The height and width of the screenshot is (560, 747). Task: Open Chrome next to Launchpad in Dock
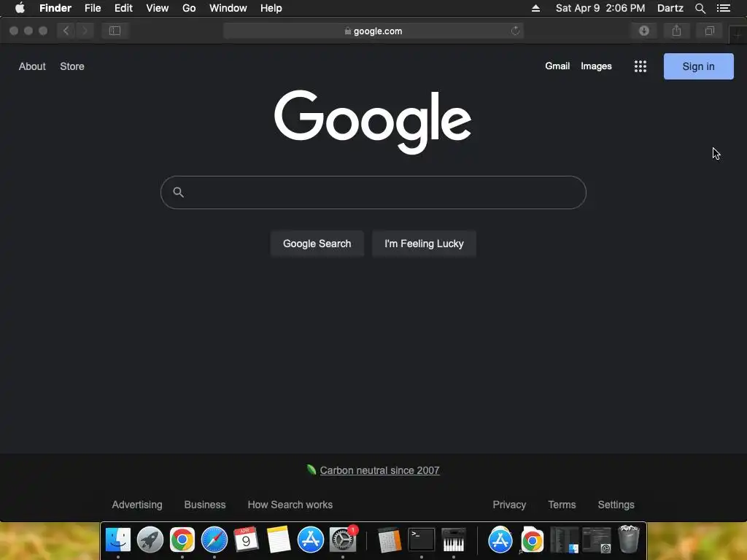click(182, 540)
